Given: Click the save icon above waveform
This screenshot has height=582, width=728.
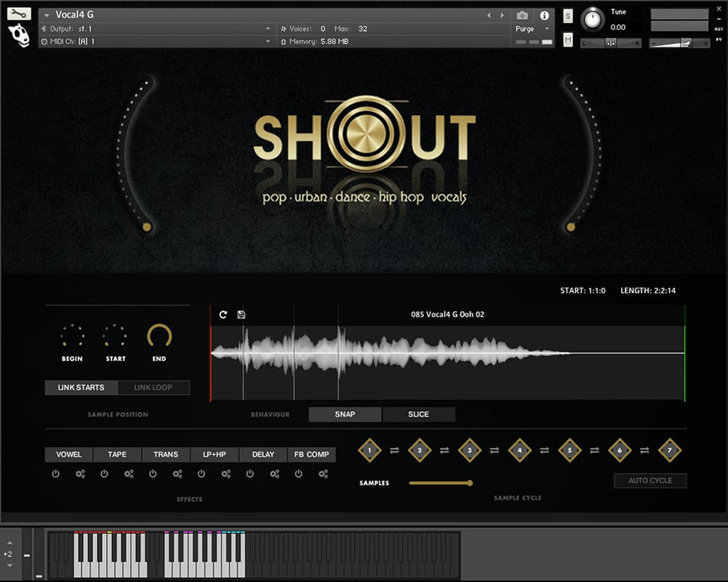Looking at the screenshot, I should click(x=241, y=315).
